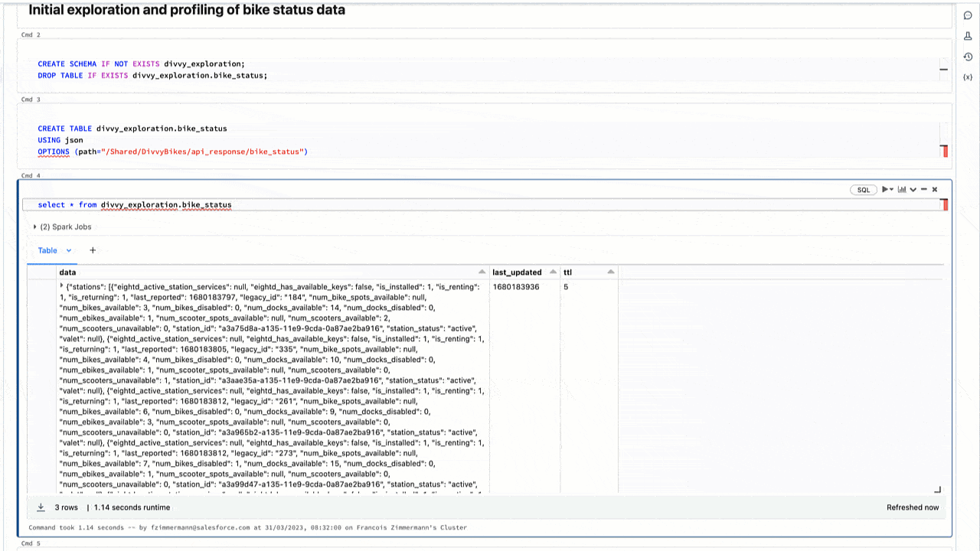The height and width of the screenshot is (551, 980).
Task: Open the revision history clock icon
Action: pos(968,57)
